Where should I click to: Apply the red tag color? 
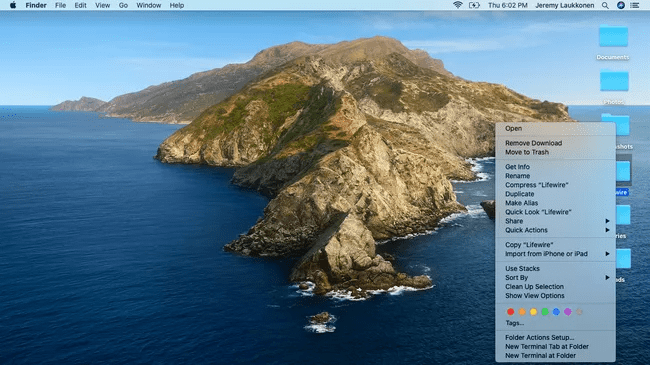click(511, 311)
